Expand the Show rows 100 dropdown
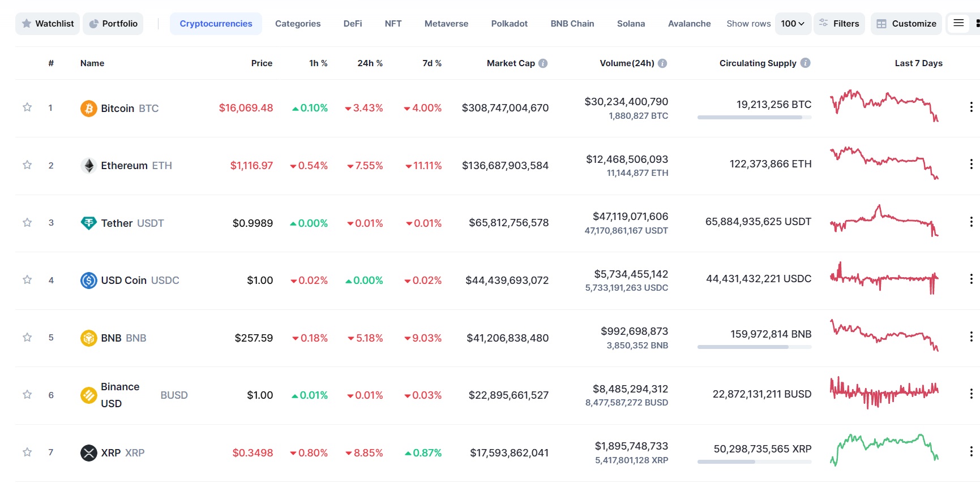980x483 pixels. 793,24
